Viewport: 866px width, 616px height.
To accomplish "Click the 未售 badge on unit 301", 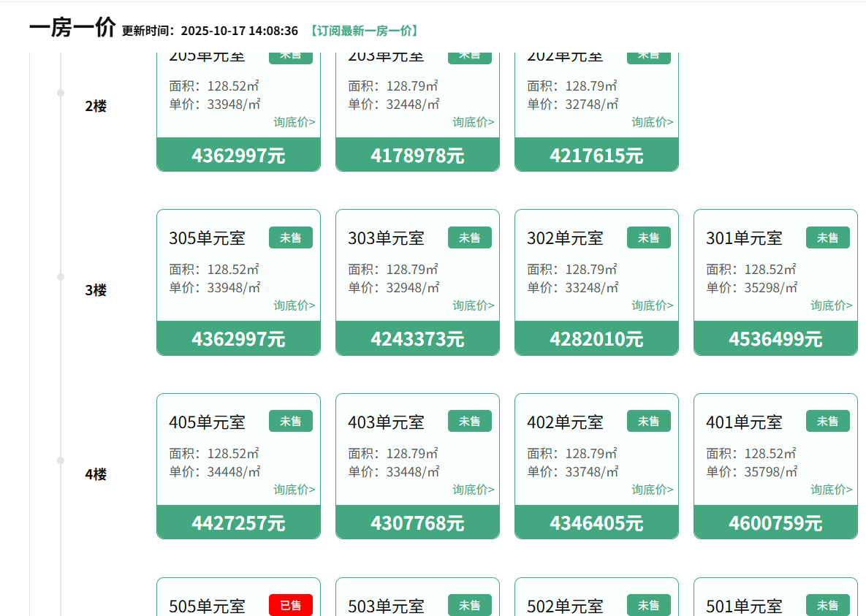I will tap(827, 237).
